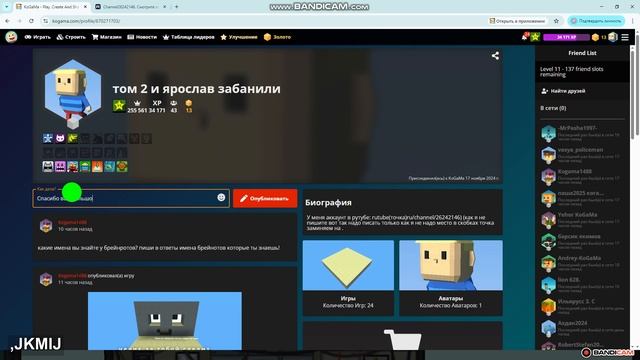Viewport: 640px width, 360px height.
Task: Select the green badge with orange center
Action: 122,167
